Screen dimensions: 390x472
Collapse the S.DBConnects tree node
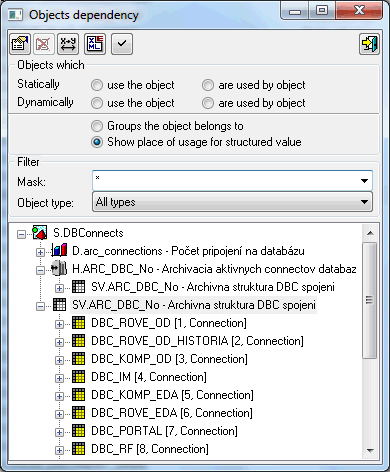point(21,234)
